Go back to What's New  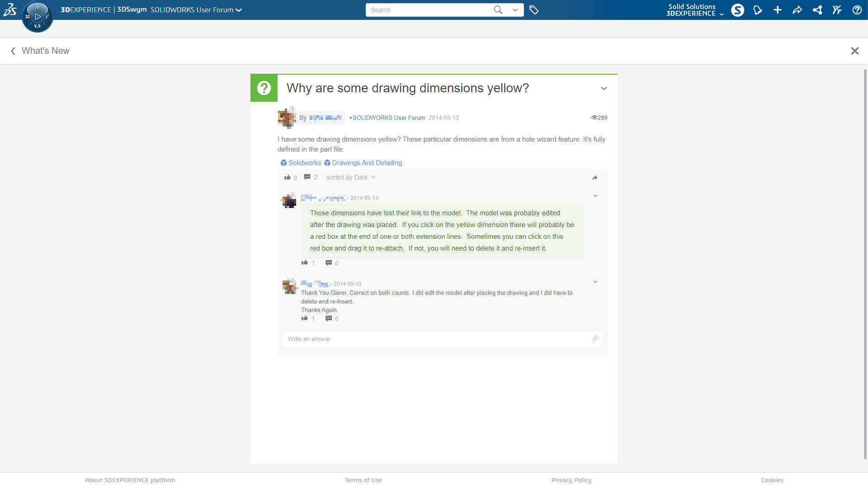(40, 51)
